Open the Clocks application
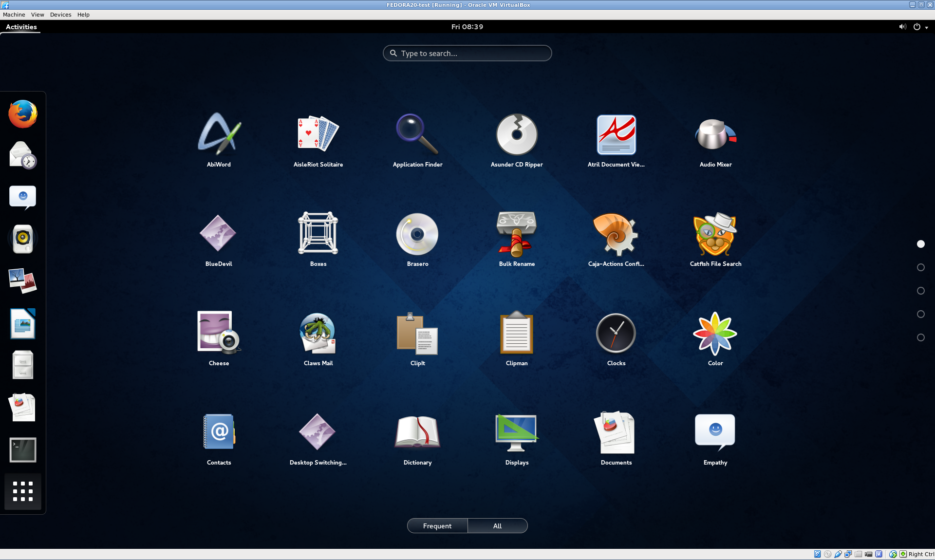935x560 pixels. (616, 333)
